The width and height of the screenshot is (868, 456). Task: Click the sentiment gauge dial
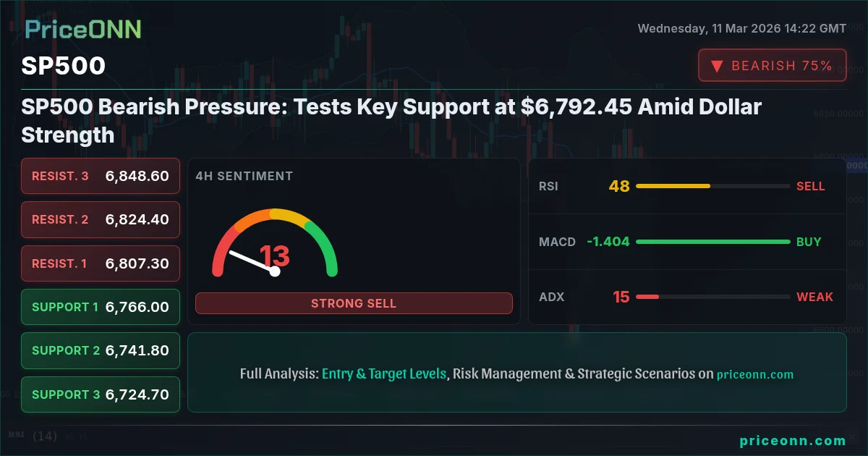(275, 243)
